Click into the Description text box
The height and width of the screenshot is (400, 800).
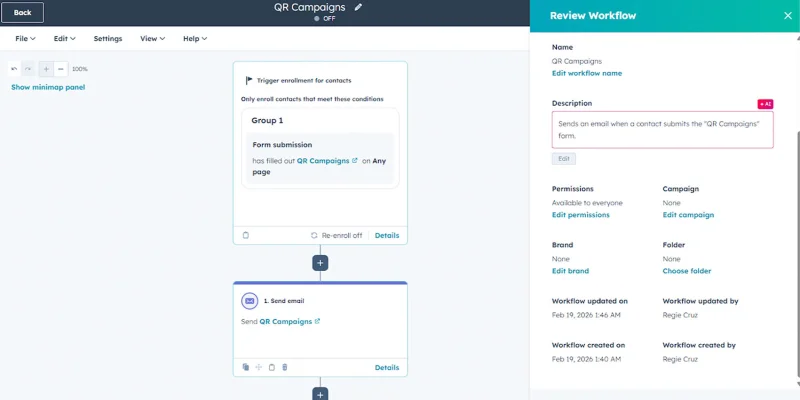(x=663, y=130)
